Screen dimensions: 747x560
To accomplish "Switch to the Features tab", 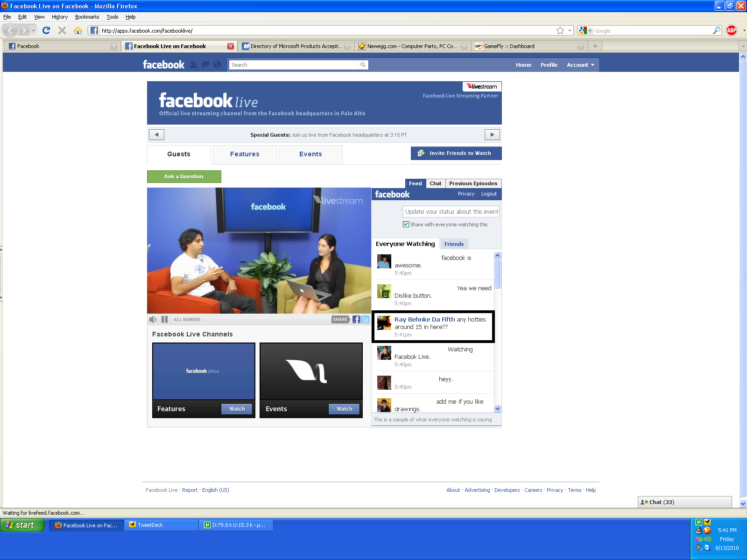I will coord(245,154).
